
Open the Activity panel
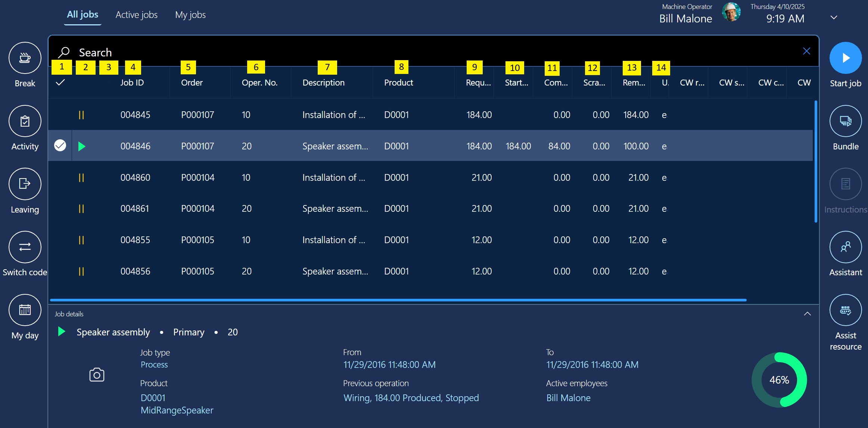coord(25,121)
